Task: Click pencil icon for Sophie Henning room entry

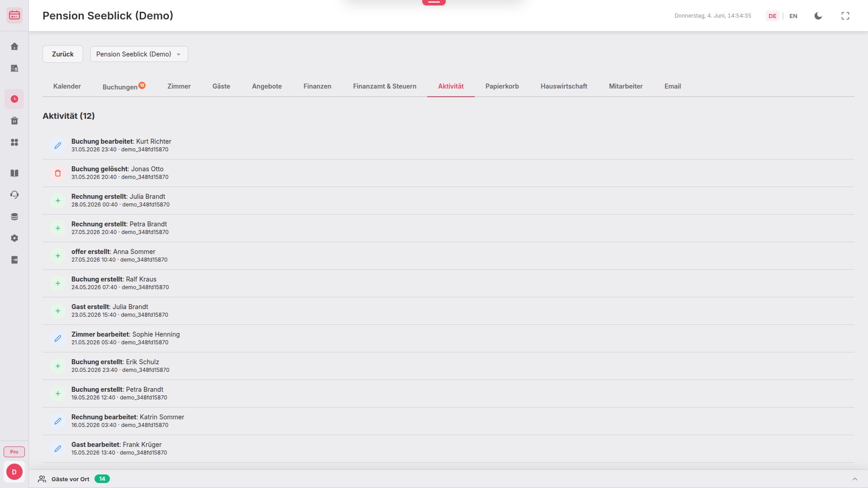Action: 58,338
